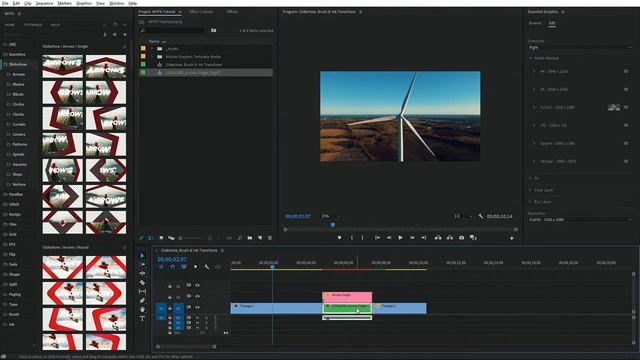Click the Project panel trash delete icon

[x=270, y=238]
